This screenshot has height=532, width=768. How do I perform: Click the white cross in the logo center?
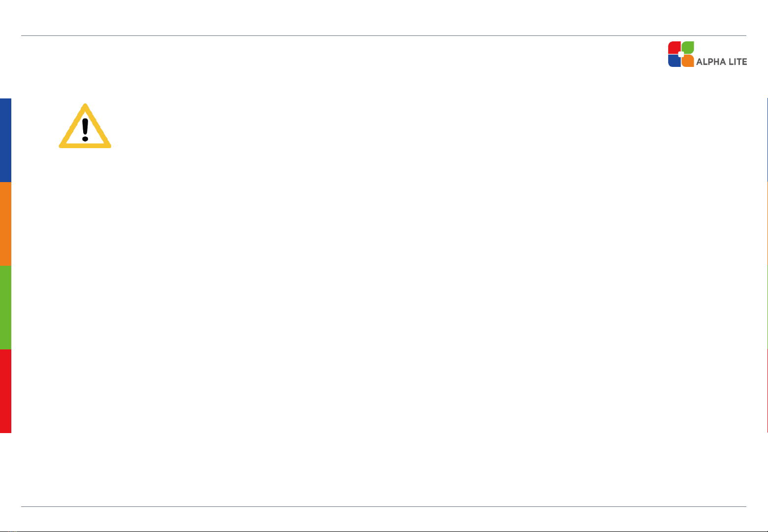681,54
